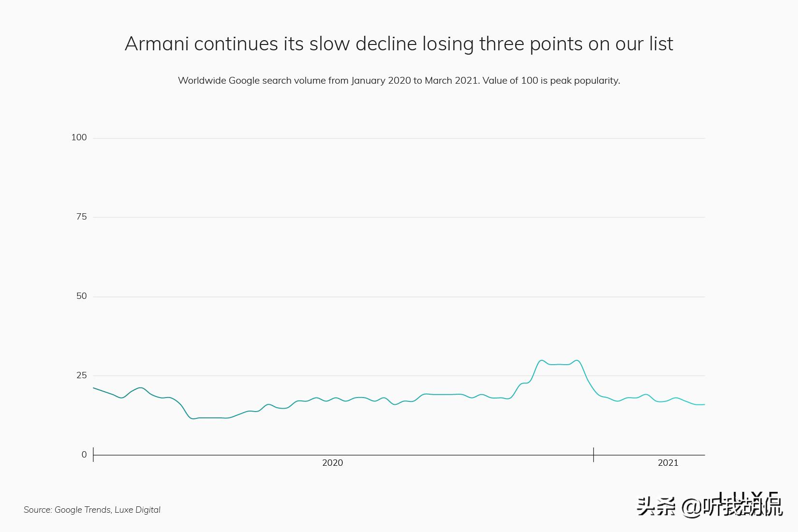This screenshot has width=798, height=532.
Task: Click the subtitle about worldwide Google search volume
Action: point(399,81)
